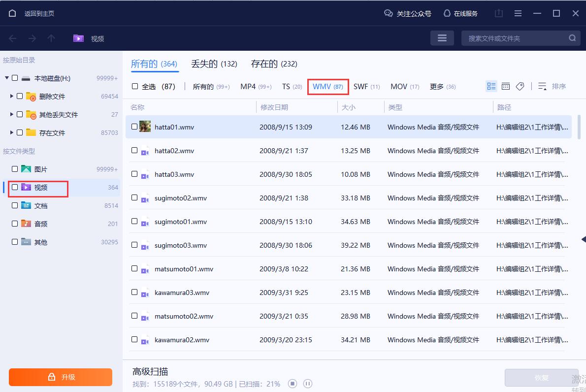Switch to the 丢失的 tab

tap(215, 64)
